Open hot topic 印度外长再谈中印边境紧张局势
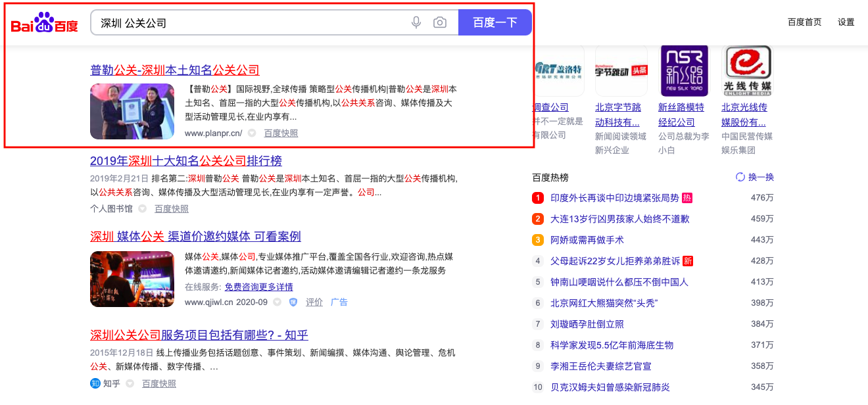Viewport: 868px width, 405px height. (x=614, y=198)
